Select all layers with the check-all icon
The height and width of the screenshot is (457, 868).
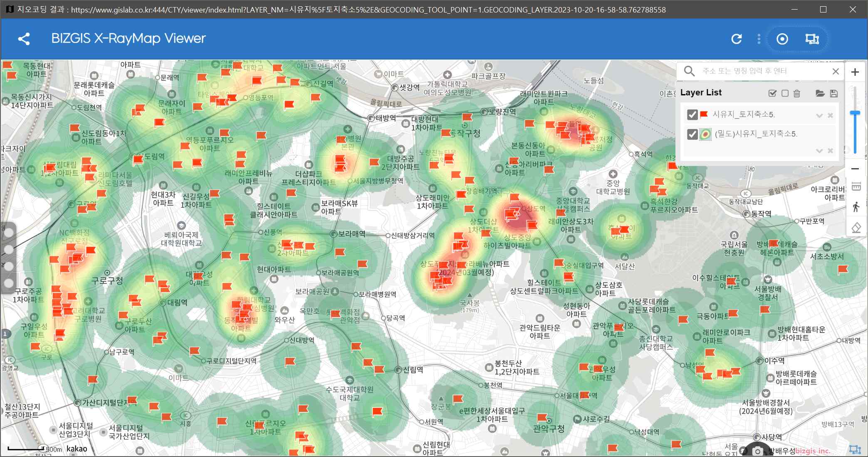772,93
